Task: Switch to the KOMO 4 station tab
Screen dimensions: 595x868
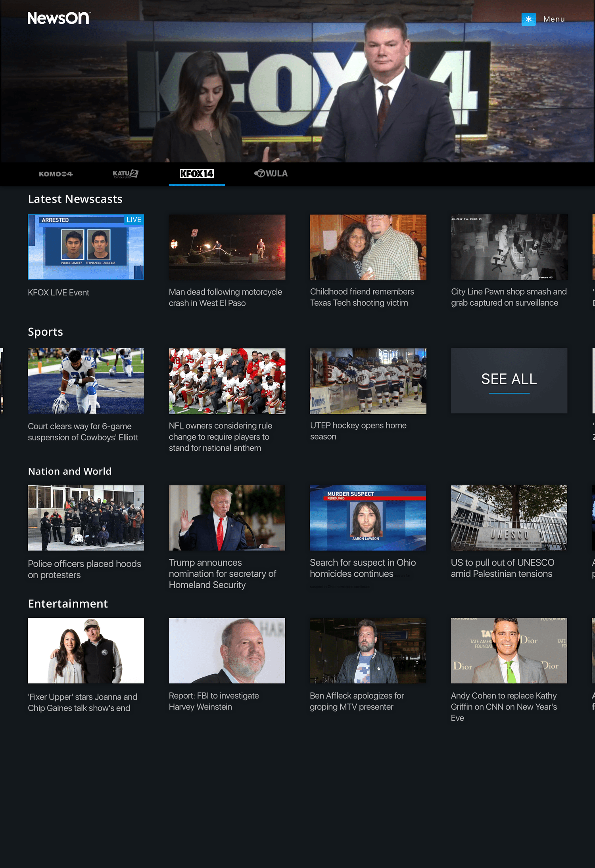Action: (56, 174)
